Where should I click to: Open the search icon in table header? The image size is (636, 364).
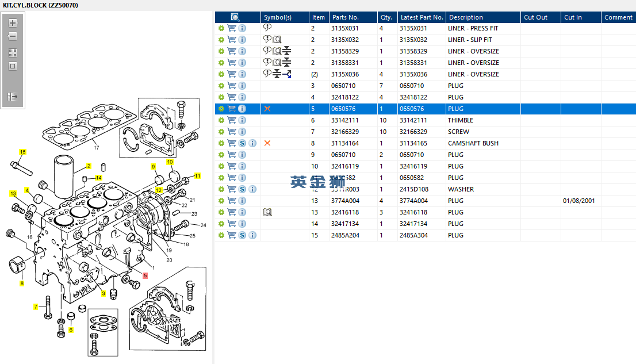(235, 17)
